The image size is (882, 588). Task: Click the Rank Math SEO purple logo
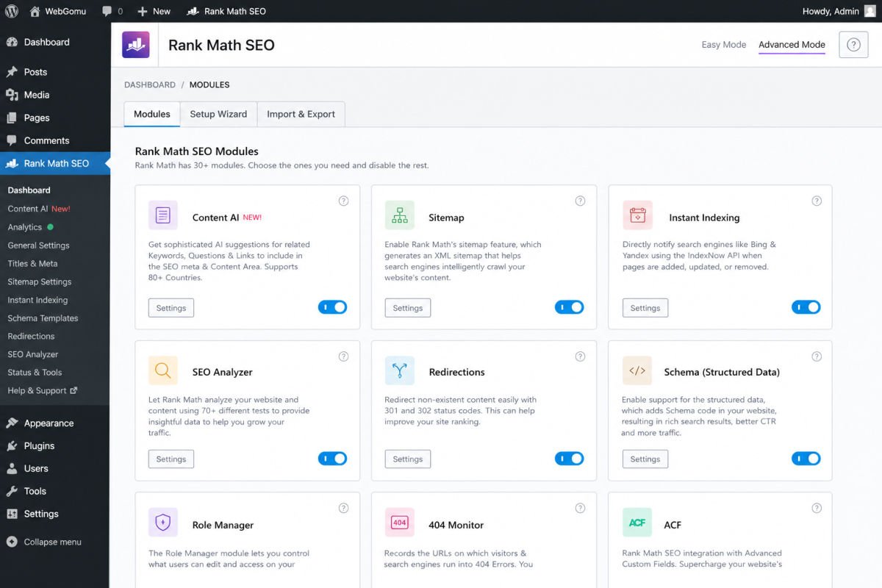click(136, 44)
